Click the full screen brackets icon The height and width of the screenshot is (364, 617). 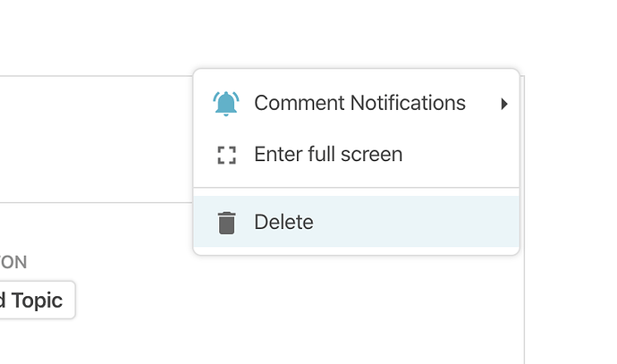tap(226, 155)
